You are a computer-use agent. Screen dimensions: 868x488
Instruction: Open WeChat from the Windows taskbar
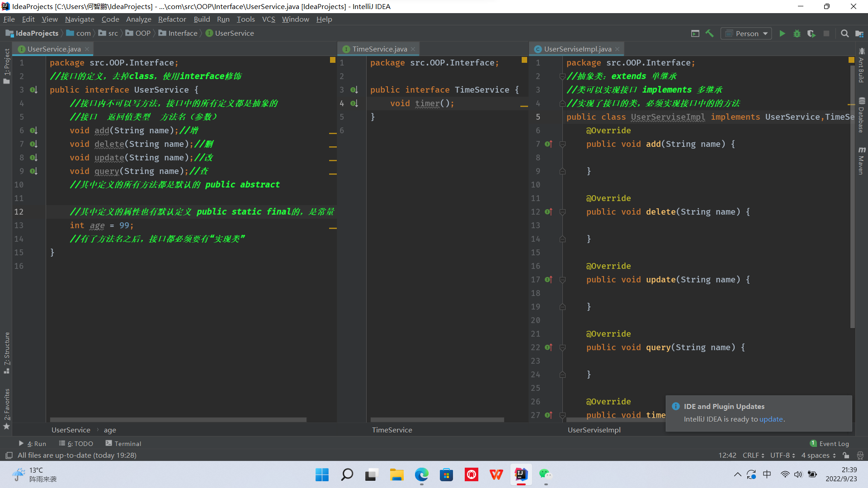pos(546,474)
